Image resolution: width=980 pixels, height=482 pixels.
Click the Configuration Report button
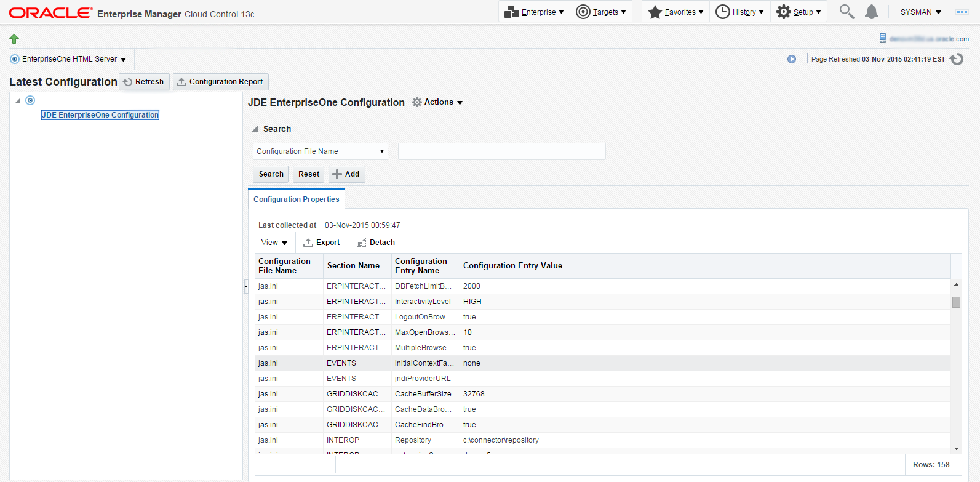coord(220,82)
